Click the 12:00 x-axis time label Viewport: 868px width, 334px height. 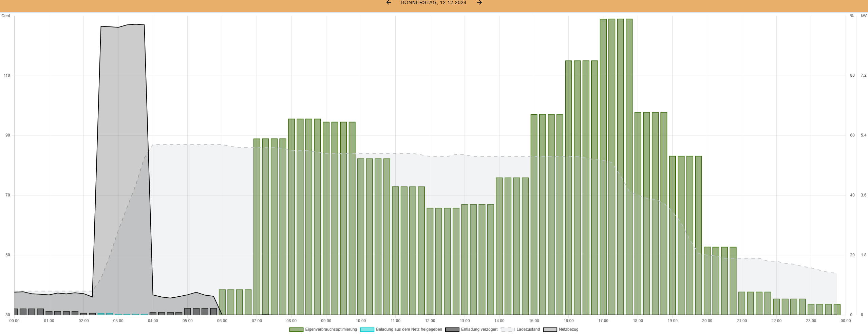coord(430,321)
